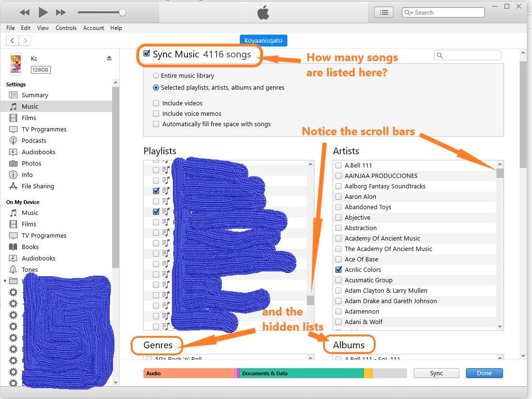Show Books on the device
532x399 pixels.
[x=30, y=247]
